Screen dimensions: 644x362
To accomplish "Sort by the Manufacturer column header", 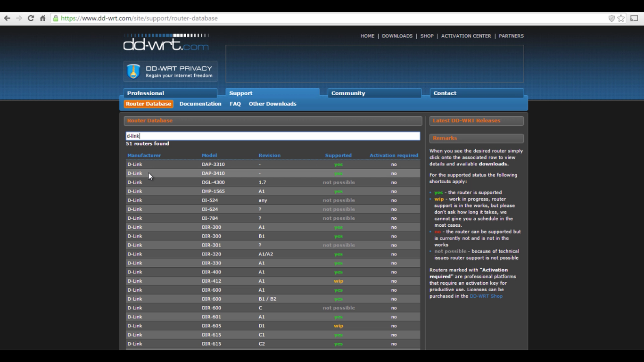I will point(144,155).
